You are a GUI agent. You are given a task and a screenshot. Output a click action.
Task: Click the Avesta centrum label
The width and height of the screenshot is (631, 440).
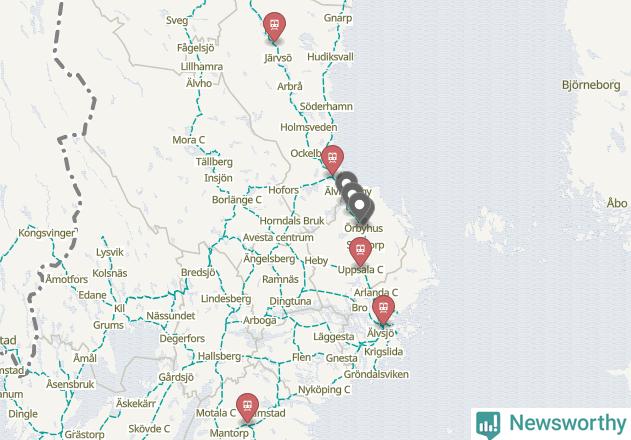pyautogui.click(x=278, y=238)
